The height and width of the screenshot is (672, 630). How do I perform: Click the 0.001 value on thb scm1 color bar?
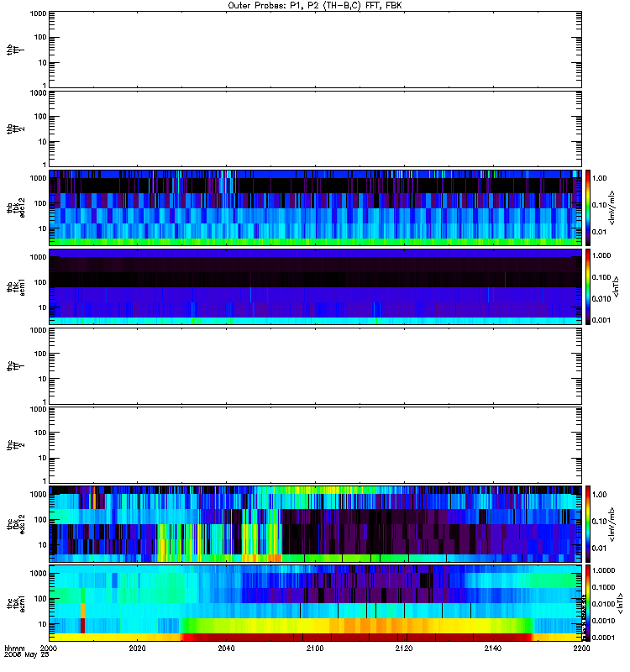pos(601,320)
